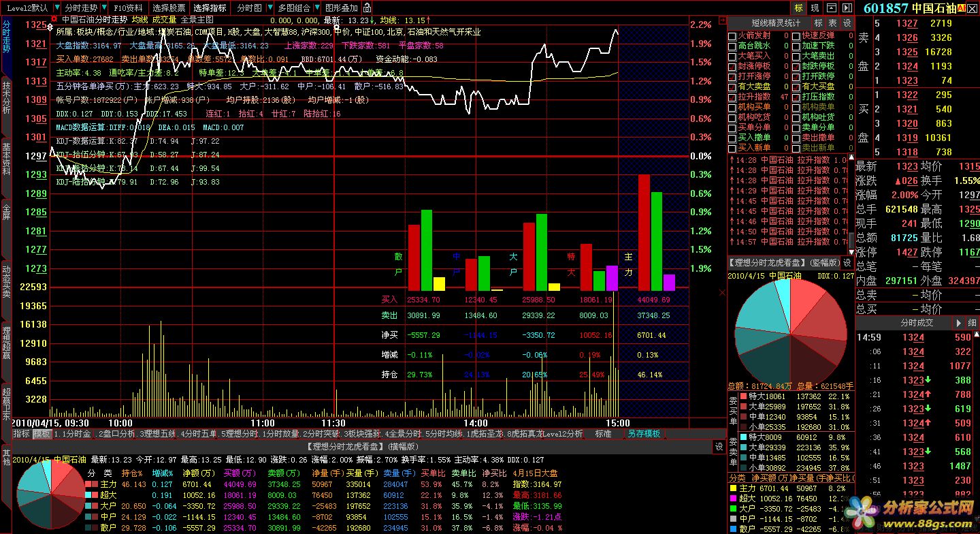Click play arrow next to 分时成交
Image resolution: width=980 pixels, height=534 pixels.
pos(958,323)
